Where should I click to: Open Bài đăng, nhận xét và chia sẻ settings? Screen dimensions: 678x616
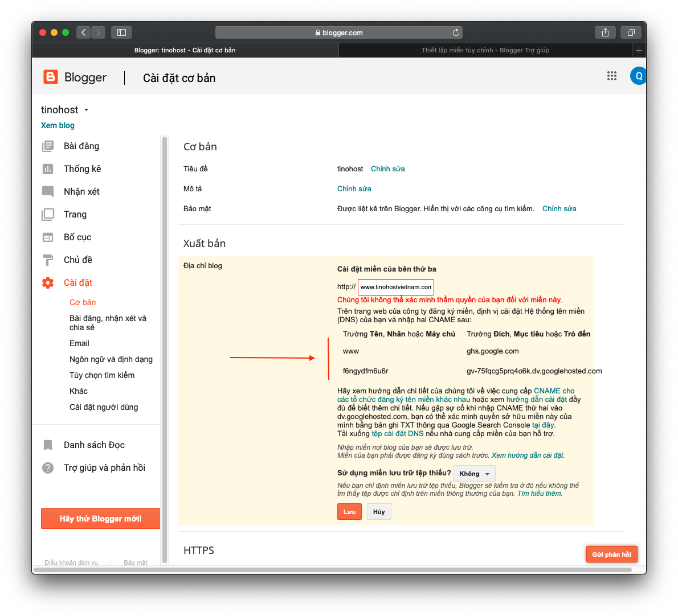point(108,323)
